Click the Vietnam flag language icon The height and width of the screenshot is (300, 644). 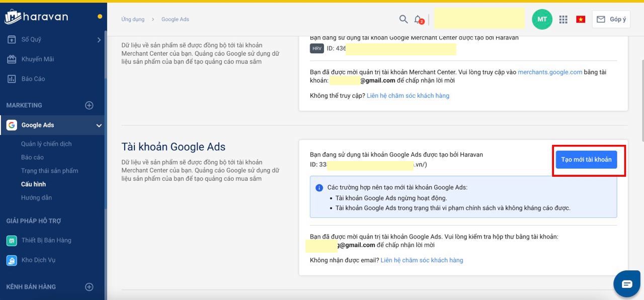581,19
